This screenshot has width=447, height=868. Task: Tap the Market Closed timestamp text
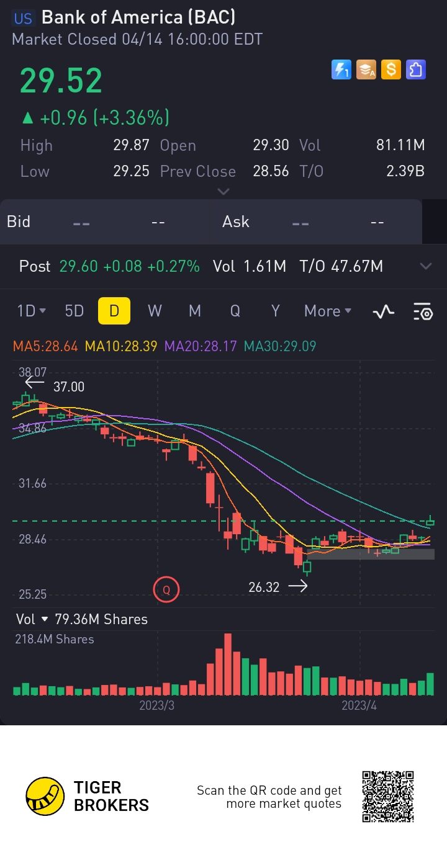[x=137, y=40]
